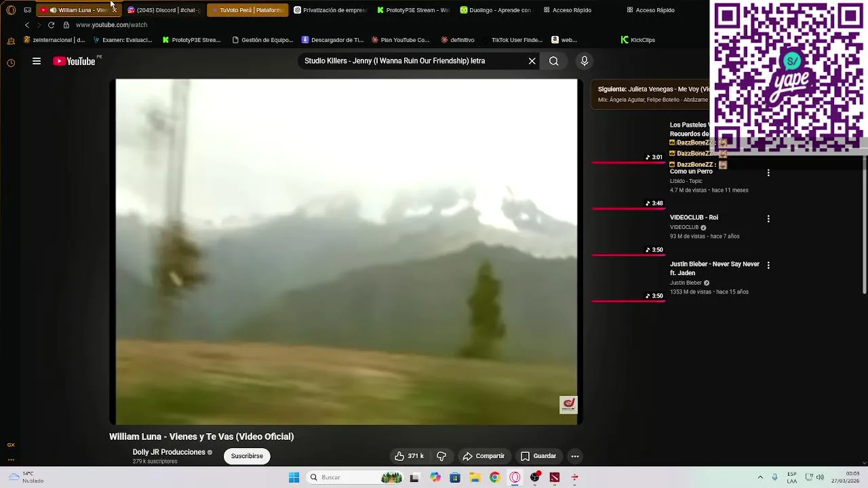This screenshot has height=488, width=868.
Task: Open the Windows Start menu
Action: (x=294, y=478)
